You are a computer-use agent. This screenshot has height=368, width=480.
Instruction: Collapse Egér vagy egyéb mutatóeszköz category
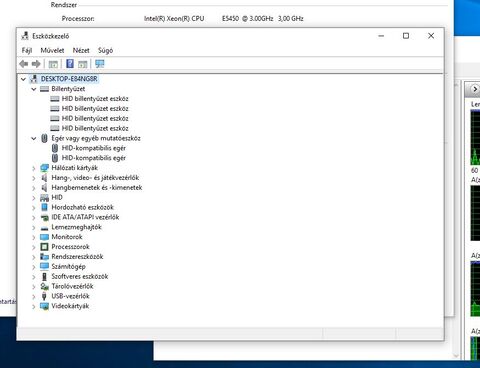[34, 138]
